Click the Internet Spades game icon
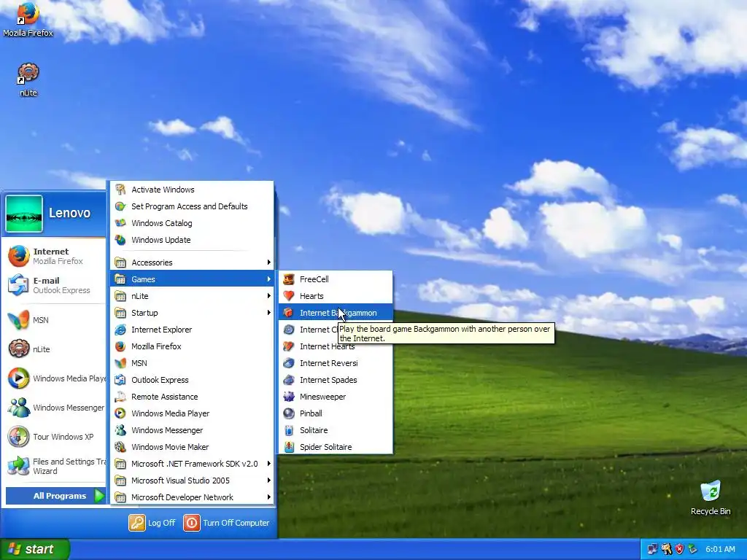This screenshot has width=747, height=560. point(289,380)
